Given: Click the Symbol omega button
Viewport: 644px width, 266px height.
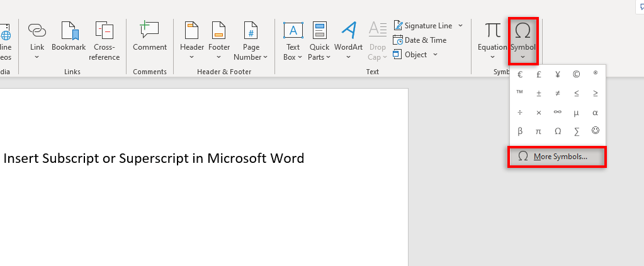Looking at the screenshot, I should point(523,33).
